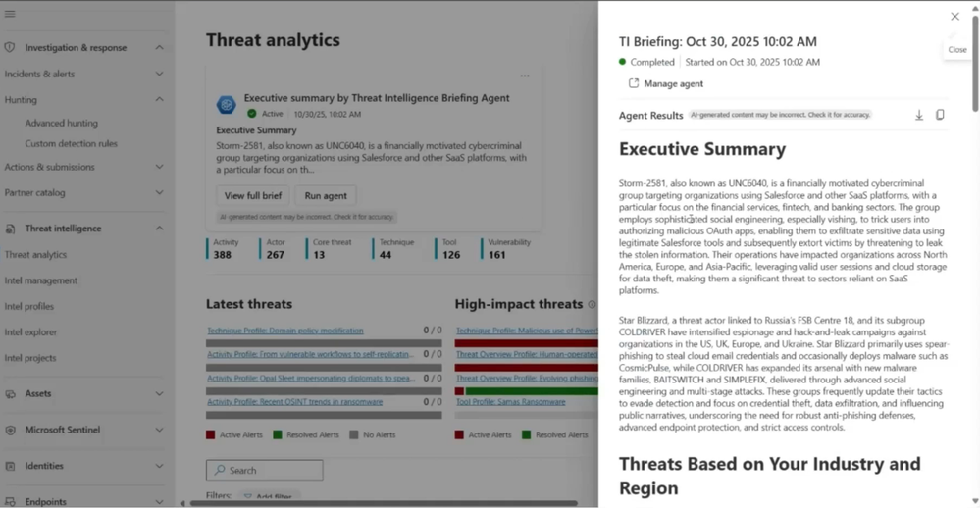Click the Microsoft Sentinel shield icon

coord(10,430)
